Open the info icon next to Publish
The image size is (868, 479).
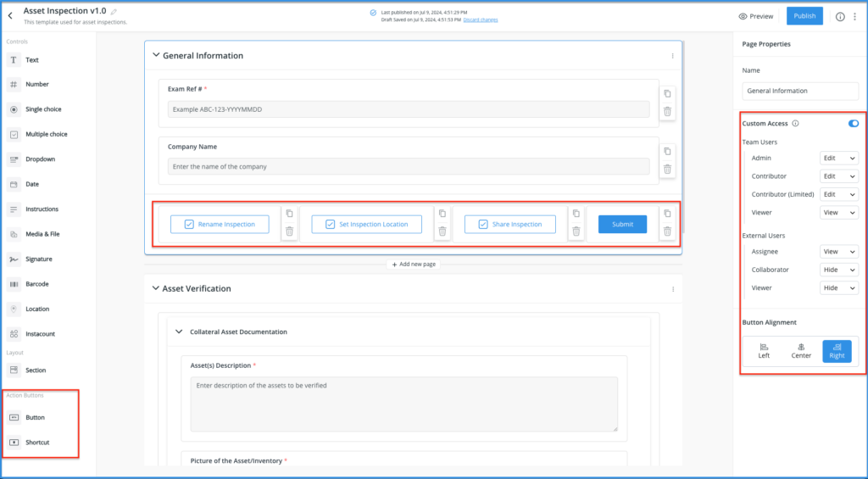tap(840, 16)
